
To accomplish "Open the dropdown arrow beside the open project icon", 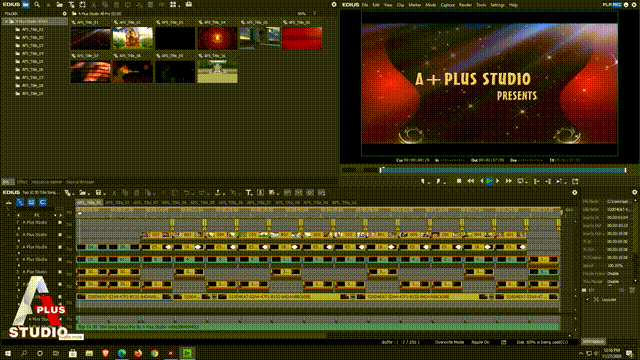I will tap(89, 193).
